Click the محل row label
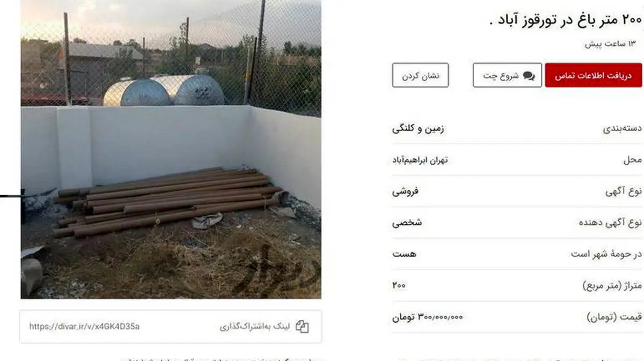644x361 pixels. pos(632,160)
